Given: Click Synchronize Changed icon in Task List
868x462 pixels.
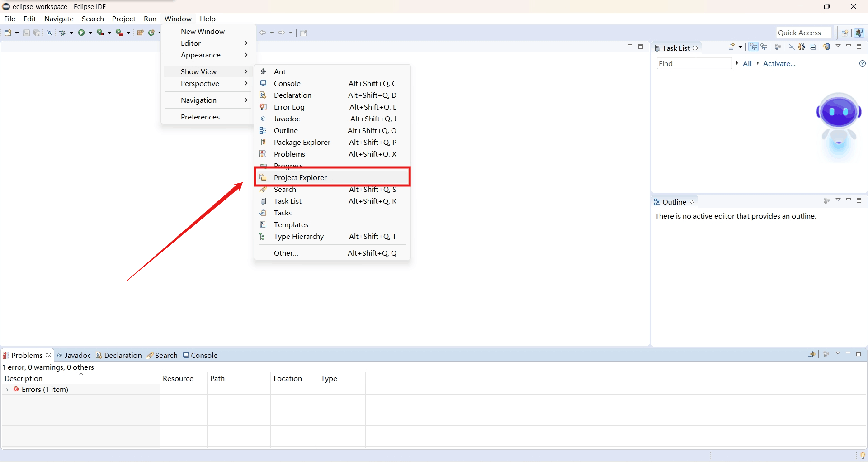Looking at the screenshot, I should click(826, 47).
